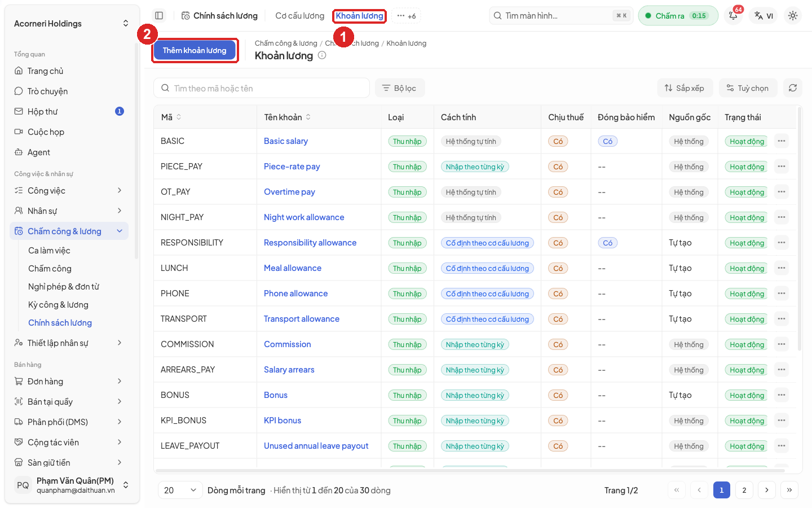Expand Thiết lập nhân sự menu
Image resolution: width=812 pixels, height=508 pixels.
pos(69,343)
